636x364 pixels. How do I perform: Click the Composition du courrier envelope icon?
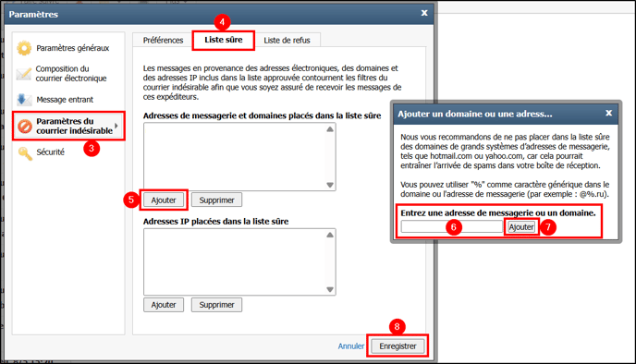23,74
